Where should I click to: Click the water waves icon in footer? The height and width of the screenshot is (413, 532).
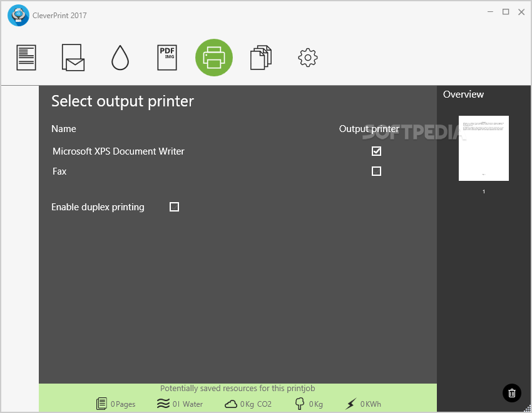point(163,404)
